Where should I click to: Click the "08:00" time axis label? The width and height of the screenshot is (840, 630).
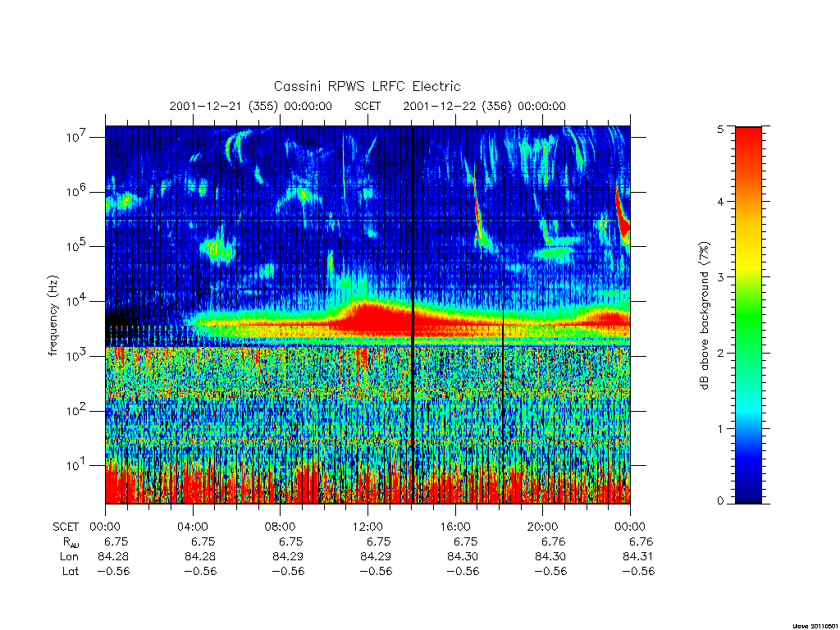point(280,527)
